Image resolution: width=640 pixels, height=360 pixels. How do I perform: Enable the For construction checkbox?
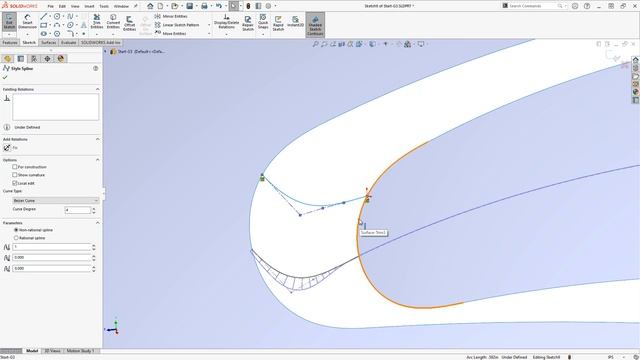tap(15, 167)
